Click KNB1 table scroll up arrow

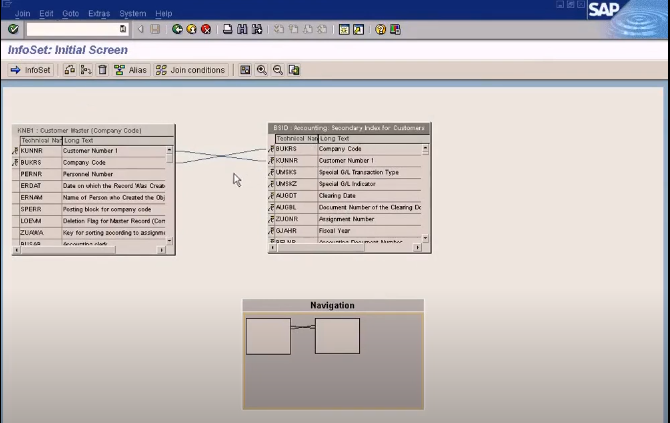(x=170, y=150)
